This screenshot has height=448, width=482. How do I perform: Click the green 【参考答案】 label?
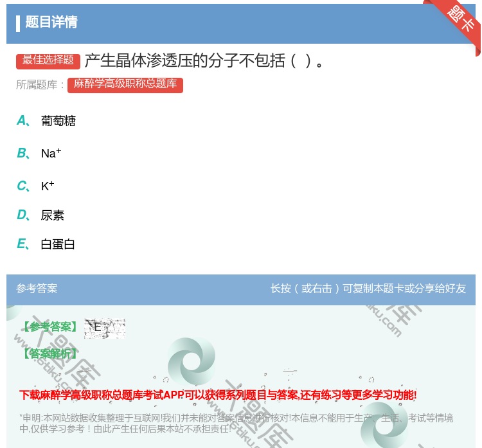pyautogui.click(x=50, y=327)
